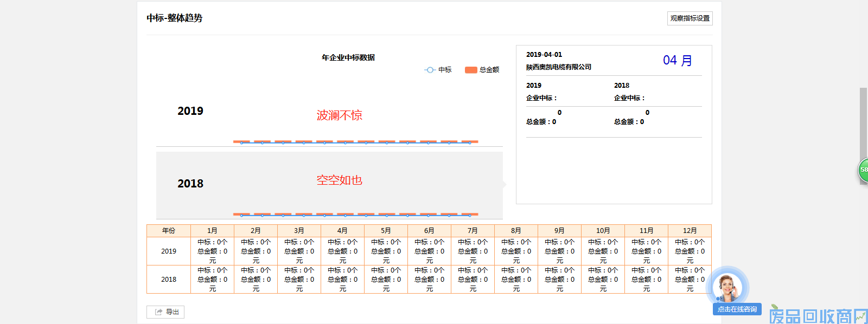Select the 2018 year chart row
The width and height of the screenshot is (868, 324).
point(190,184)
